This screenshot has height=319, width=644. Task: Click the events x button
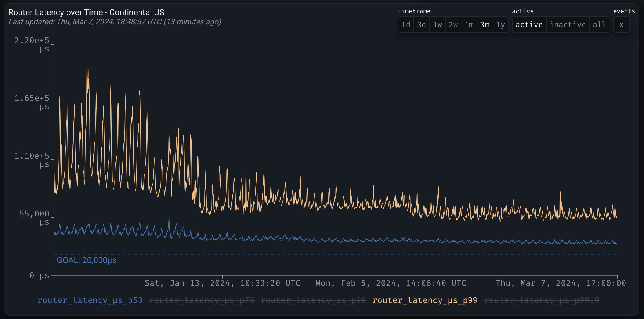[x=621, y=25]
